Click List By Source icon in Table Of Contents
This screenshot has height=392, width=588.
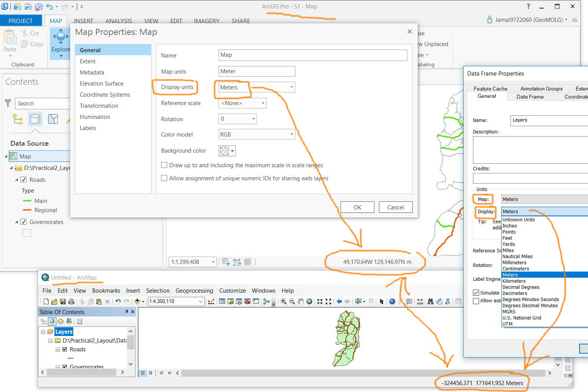point(53,321)
